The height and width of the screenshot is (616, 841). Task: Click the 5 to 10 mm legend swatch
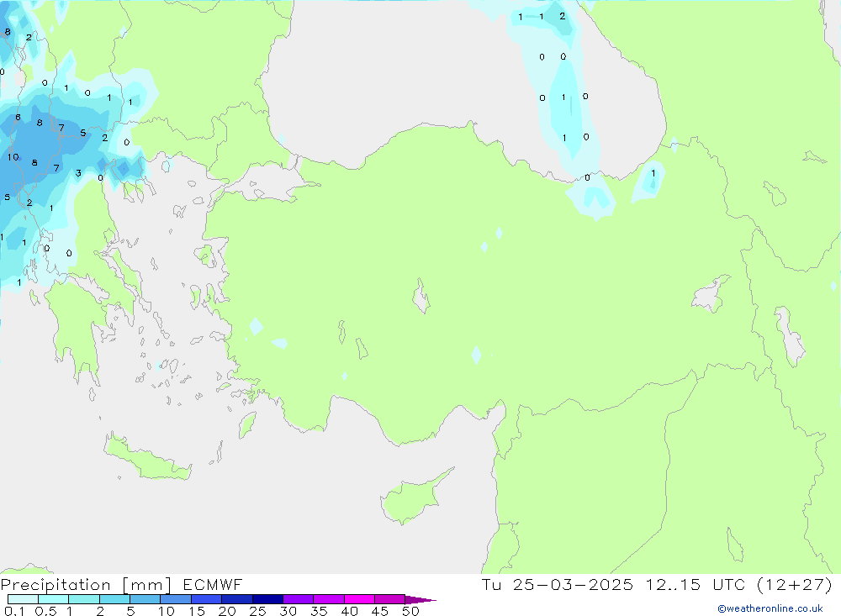145,599
